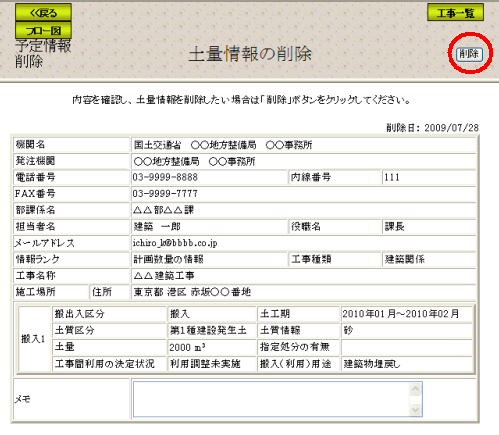
Task: Click the 内線番号 value 111
Action: tap(392, 177)
